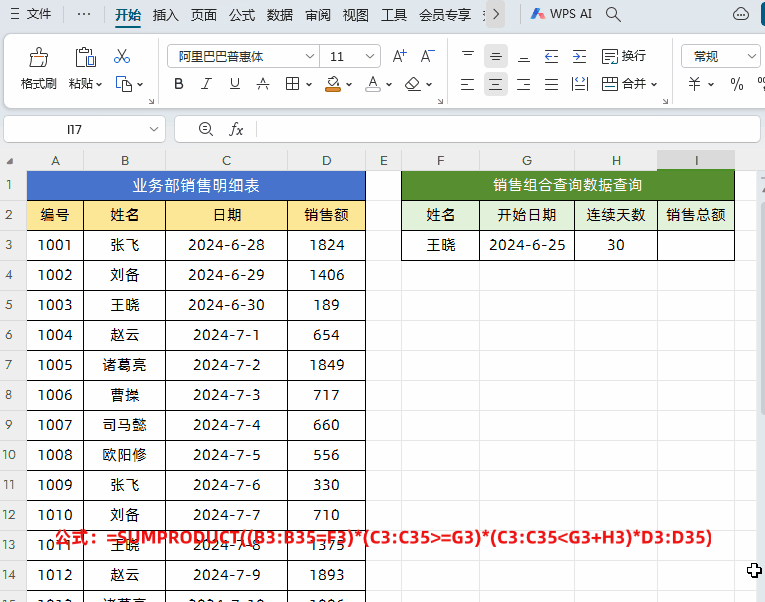Toggle italic formatting
Image resolution: width=765 pixels, height=602 pixels.
point(207,84)
